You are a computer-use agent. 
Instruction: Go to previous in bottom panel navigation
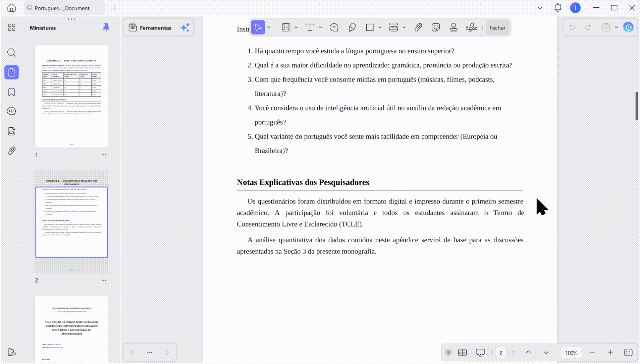click(132, 352)
